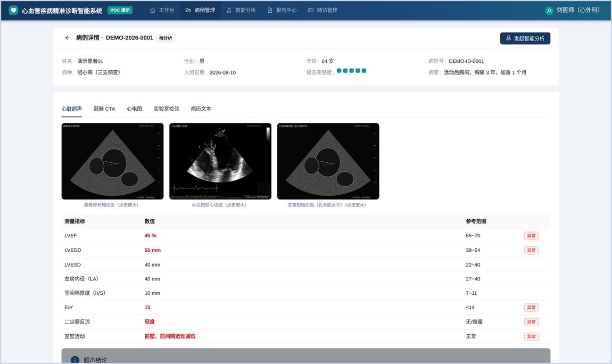Click the heart logo icon

(x=14, y=11)
